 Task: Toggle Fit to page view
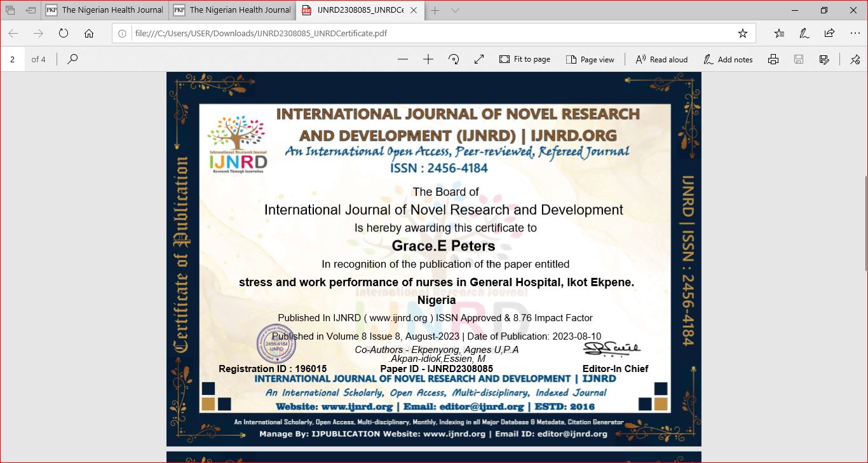pos(525,59)
